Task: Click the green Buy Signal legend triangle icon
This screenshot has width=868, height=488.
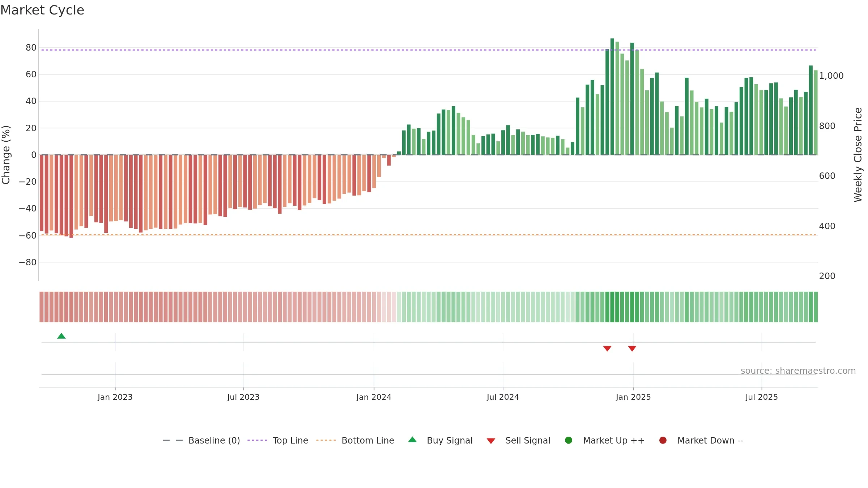Action: click(412, 440)
